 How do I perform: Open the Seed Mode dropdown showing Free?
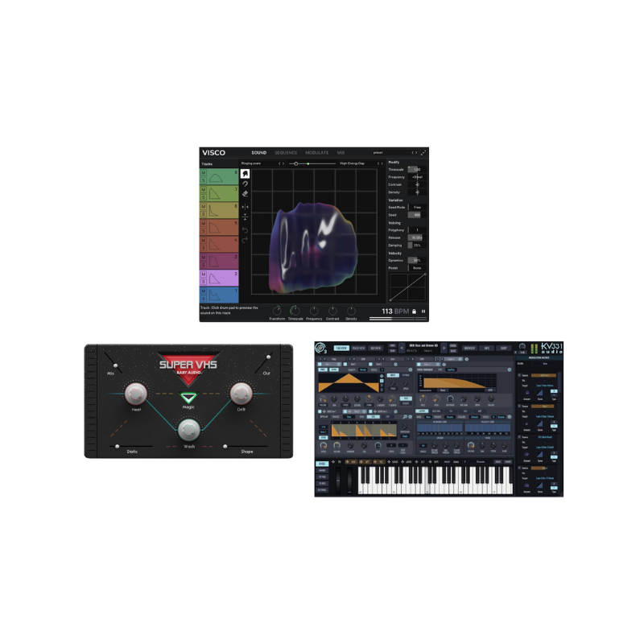tap(419, 206)
